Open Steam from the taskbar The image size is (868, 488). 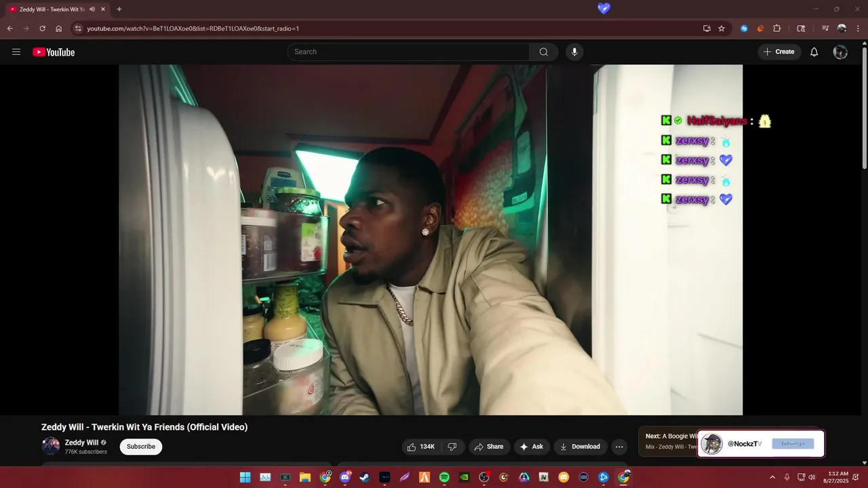365,477
